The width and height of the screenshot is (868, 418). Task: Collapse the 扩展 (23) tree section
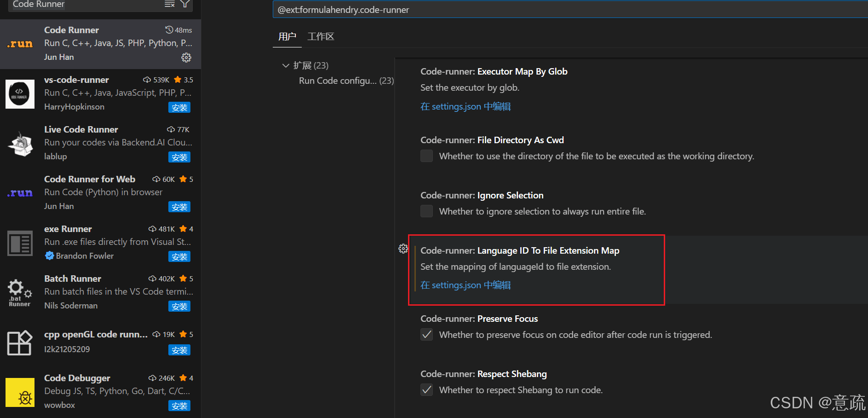click(286, 65)
